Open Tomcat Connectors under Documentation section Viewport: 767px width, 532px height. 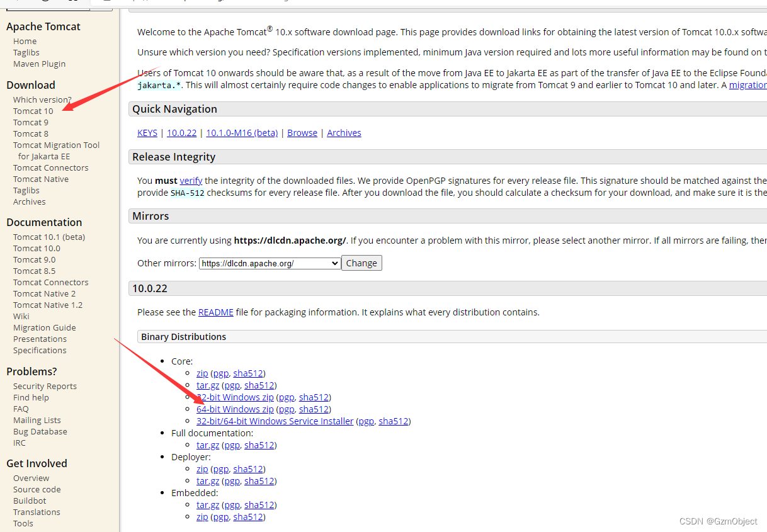[51, 282]
